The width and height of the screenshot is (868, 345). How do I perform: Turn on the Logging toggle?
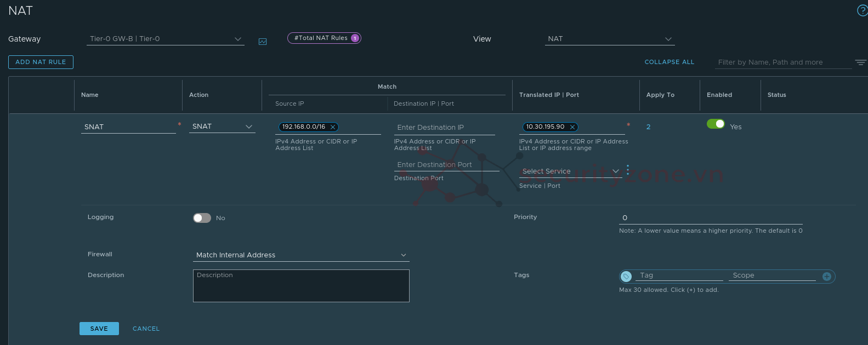[x=202, y=218]
